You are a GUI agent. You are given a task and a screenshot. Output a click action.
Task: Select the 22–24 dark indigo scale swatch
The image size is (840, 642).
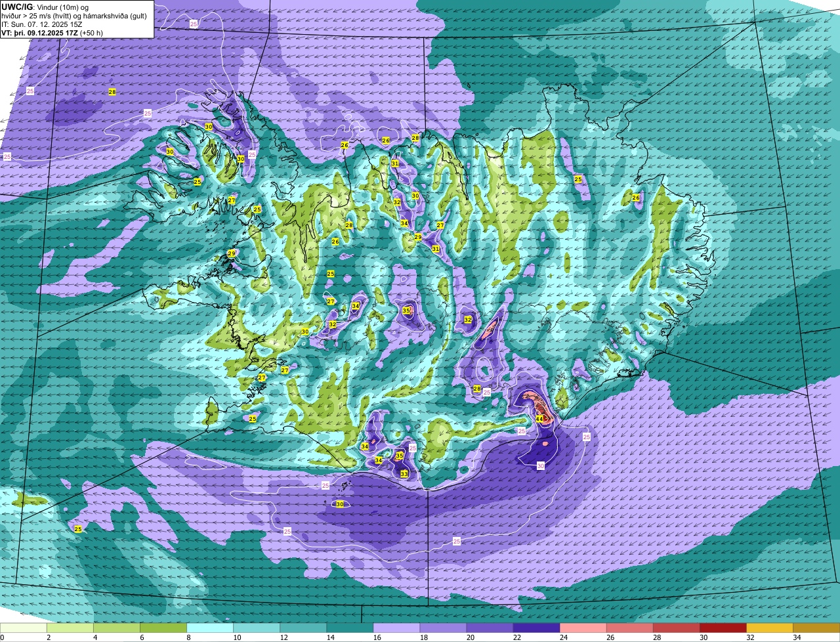[x=536, y=628]
